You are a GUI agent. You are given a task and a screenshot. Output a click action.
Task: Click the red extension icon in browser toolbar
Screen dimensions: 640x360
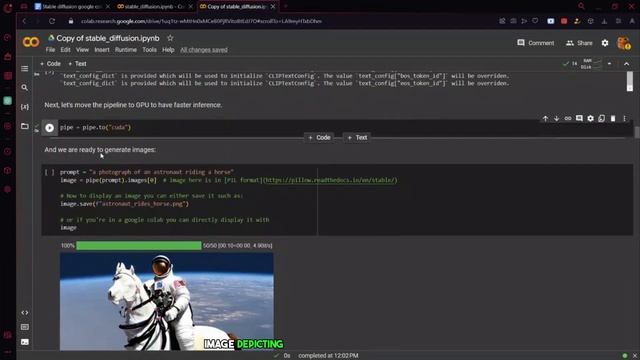[564, 21]
